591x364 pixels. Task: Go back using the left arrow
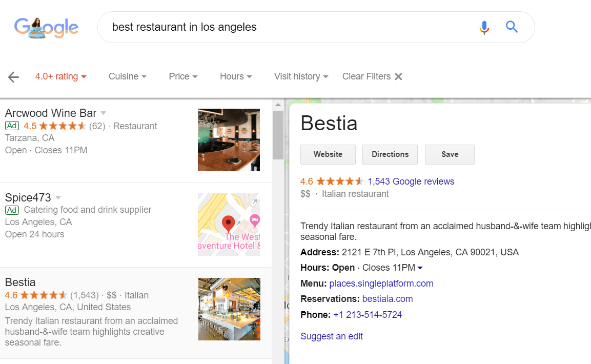(x=13, y=77)
